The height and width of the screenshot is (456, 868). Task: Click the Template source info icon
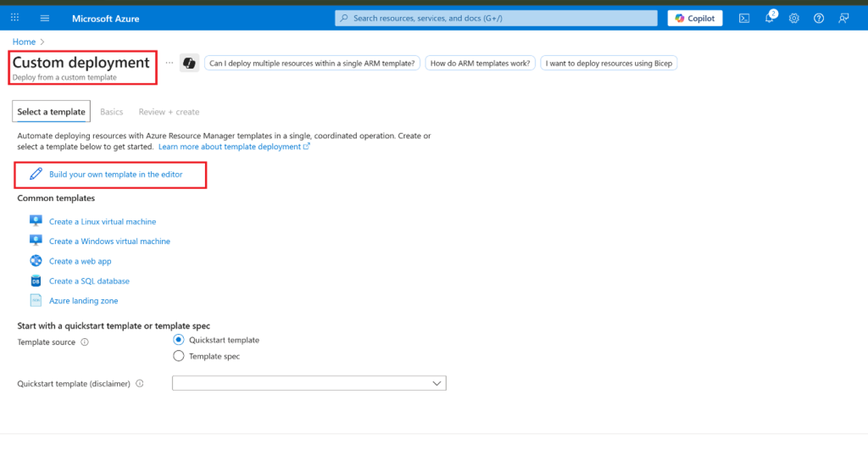85,342
